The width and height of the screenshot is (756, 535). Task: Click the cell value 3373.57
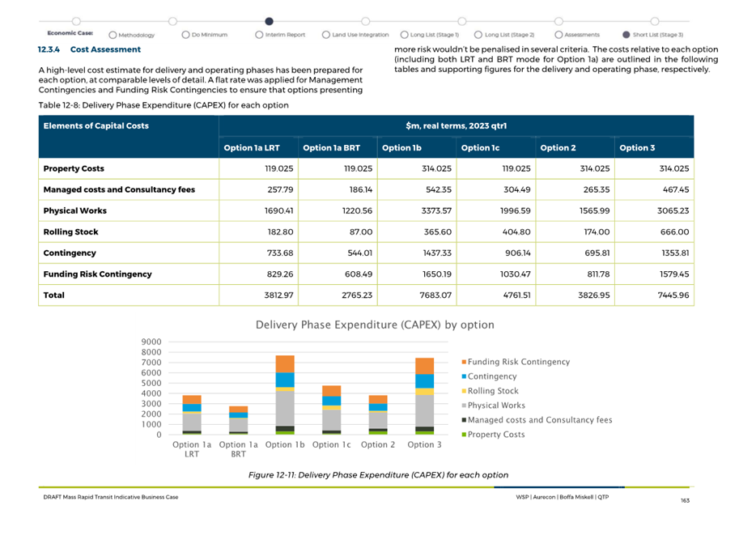437,210
